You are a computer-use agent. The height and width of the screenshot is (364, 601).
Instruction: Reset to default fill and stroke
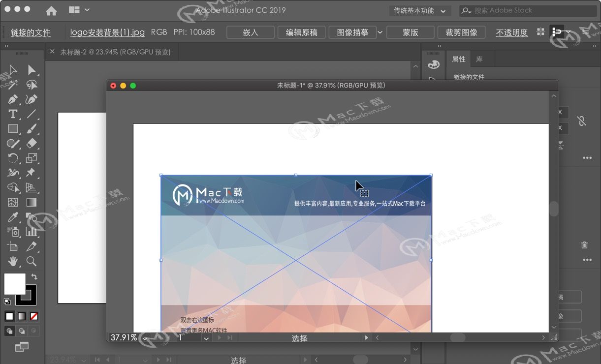(7, 301)
